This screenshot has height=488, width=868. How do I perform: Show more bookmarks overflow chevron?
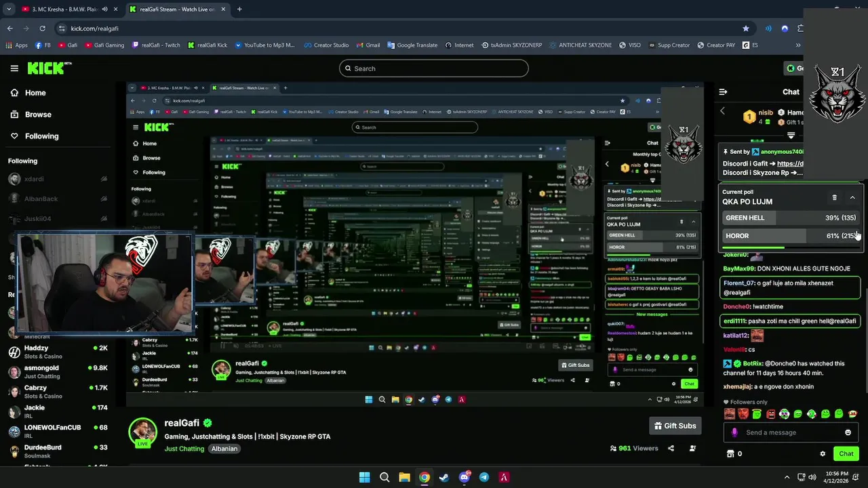pos(798,45)
